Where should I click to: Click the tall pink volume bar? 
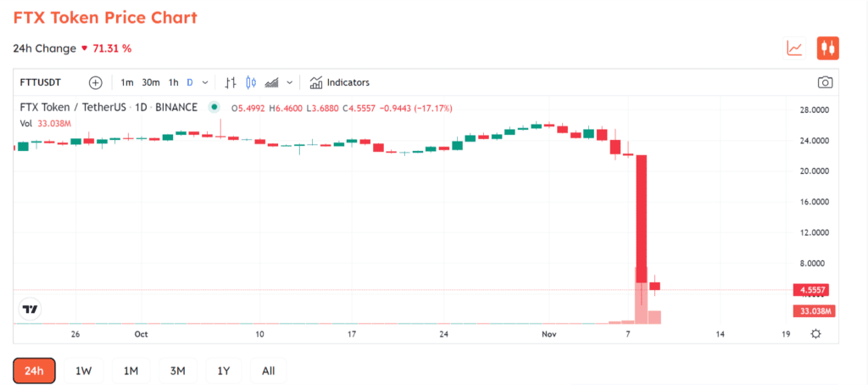click(x=642, y=295)
